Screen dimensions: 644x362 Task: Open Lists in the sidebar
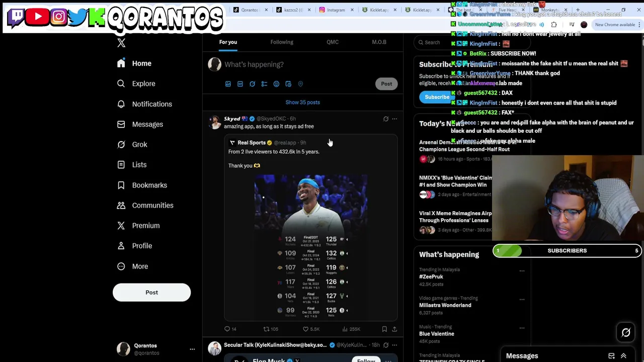132,164
